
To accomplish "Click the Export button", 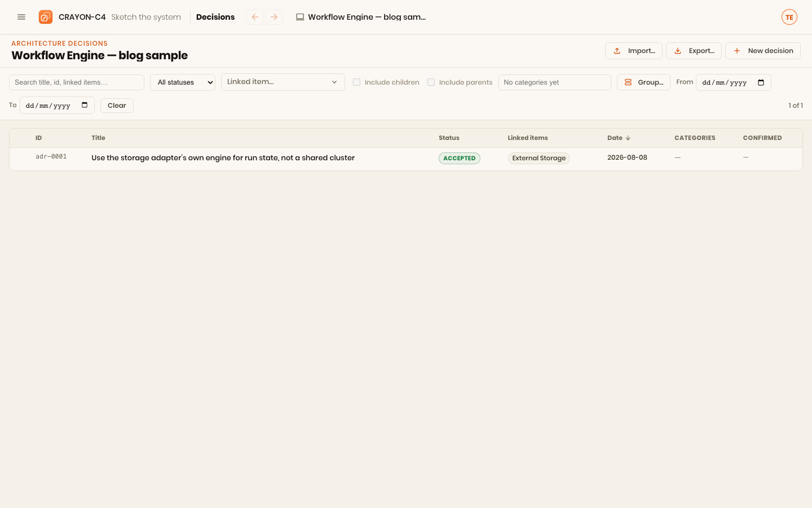I will point(694,51).
